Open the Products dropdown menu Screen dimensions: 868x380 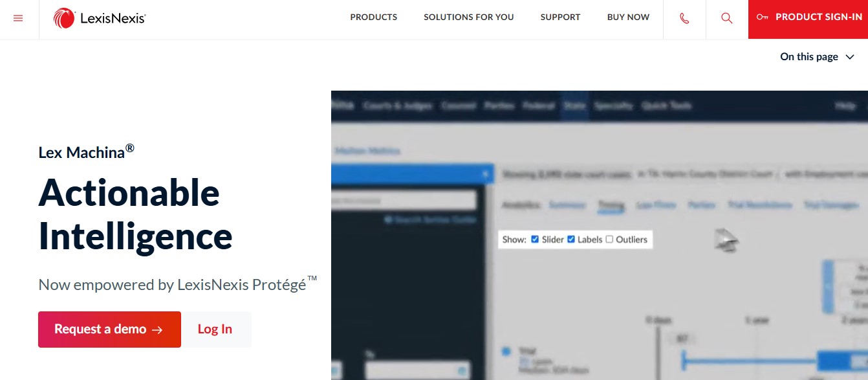pyautogui.click(x=373, y=17)
